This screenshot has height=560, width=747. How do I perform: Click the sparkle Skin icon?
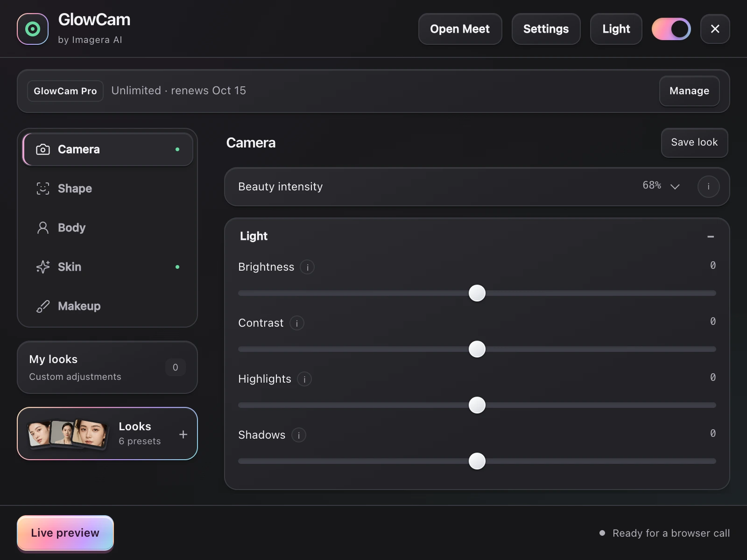click(43, 267)
